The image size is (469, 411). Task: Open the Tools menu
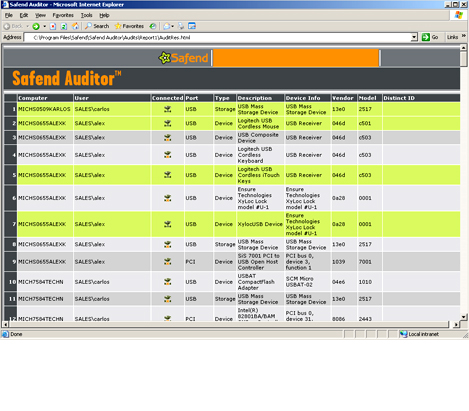point(86,15)
